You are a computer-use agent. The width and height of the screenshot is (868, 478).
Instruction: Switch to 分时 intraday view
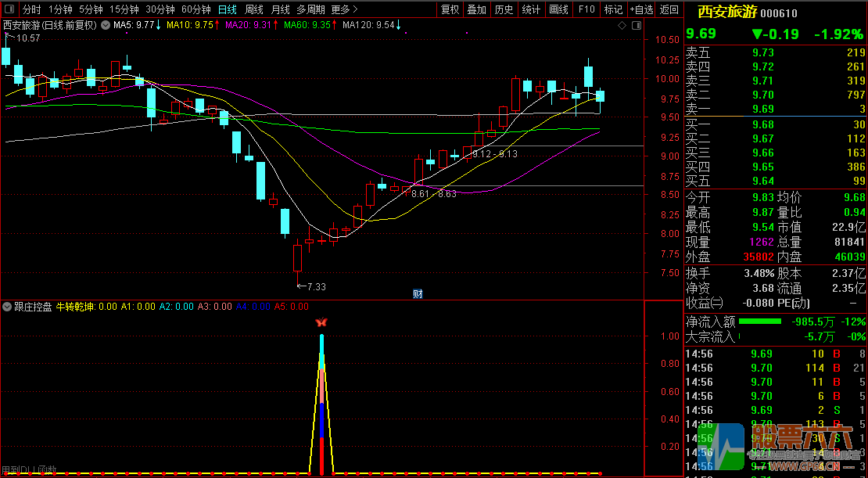click(x=31, y=9)
